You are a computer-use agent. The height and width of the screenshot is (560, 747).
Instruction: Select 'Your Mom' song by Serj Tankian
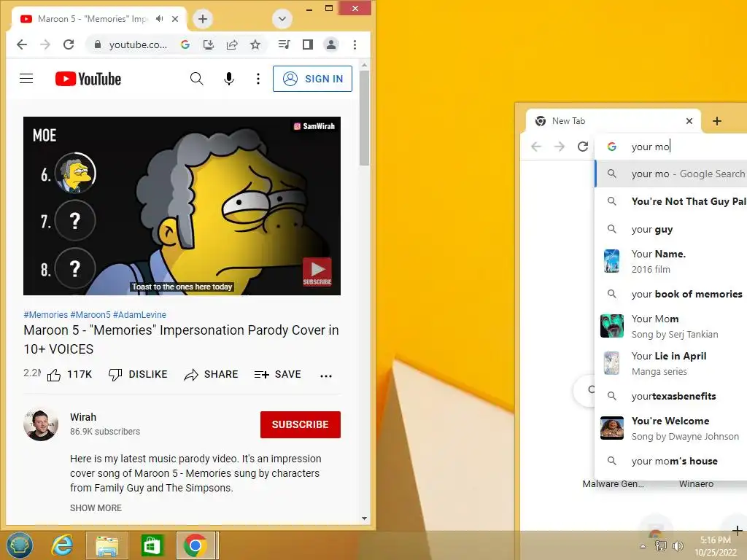click(671, 326)
